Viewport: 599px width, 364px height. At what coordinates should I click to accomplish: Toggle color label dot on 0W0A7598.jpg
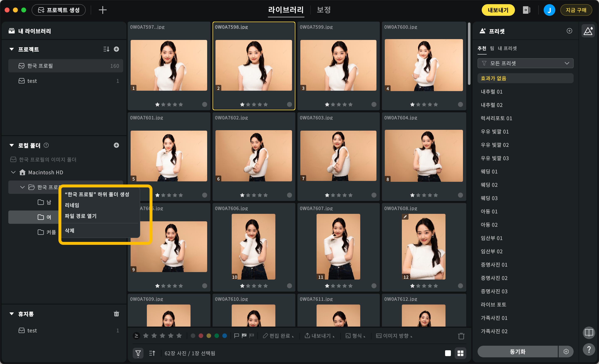click(289, 104)
